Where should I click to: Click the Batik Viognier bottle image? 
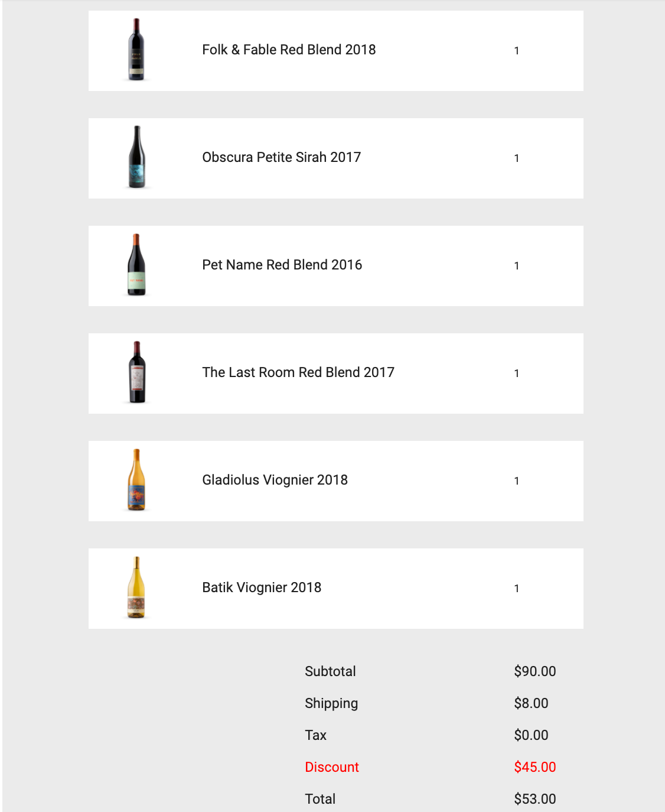click(x=136, y=587)
